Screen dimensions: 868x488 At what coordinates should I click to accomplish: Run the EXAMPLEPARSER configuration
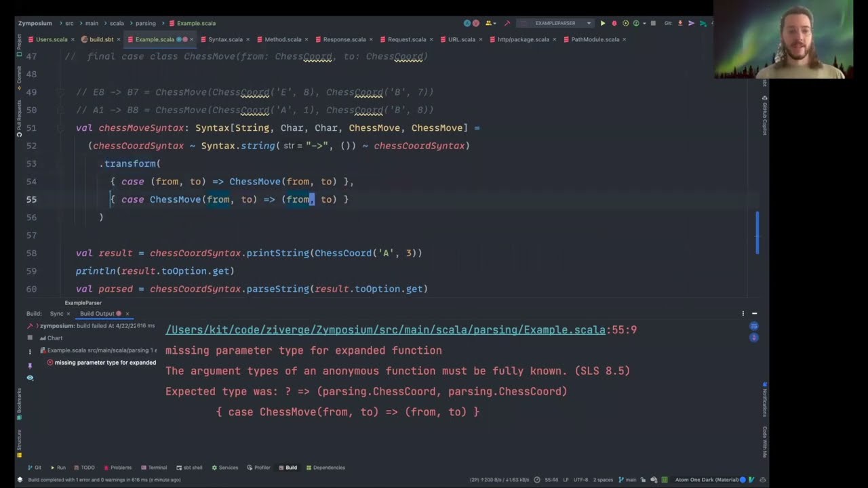[603, 22]
